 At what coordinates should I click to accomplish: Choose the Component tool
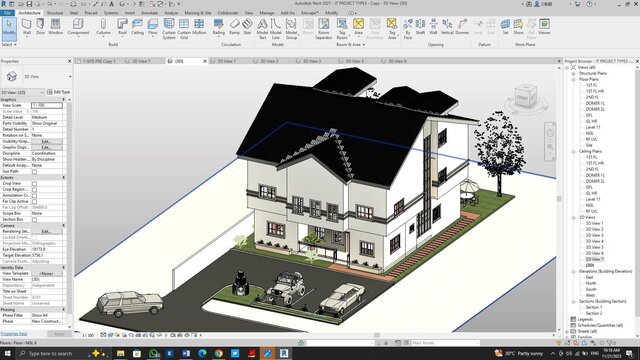coord(78,27)
